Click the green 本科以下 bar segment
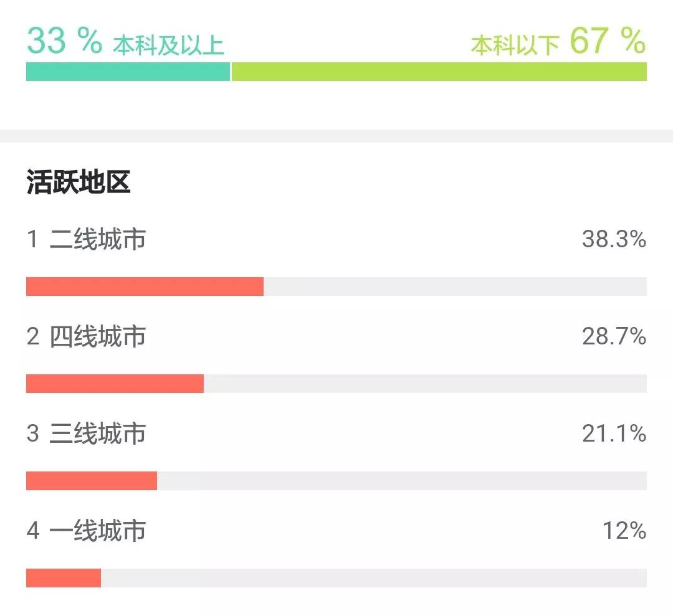The width and height of the screenshot is (673, 616). (439, 72)
